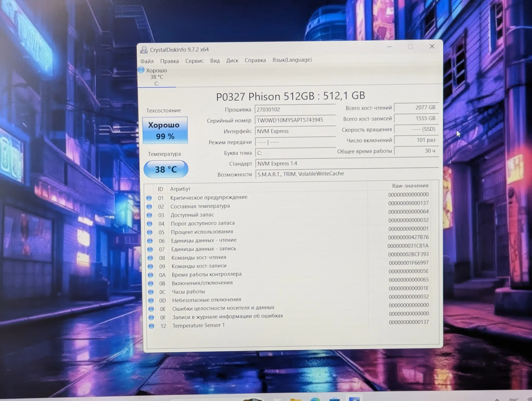The height and width of the screenshot is (401, 532).
Task: Click the Интерфейс field NVM Express
Action: tap(295, 131)
